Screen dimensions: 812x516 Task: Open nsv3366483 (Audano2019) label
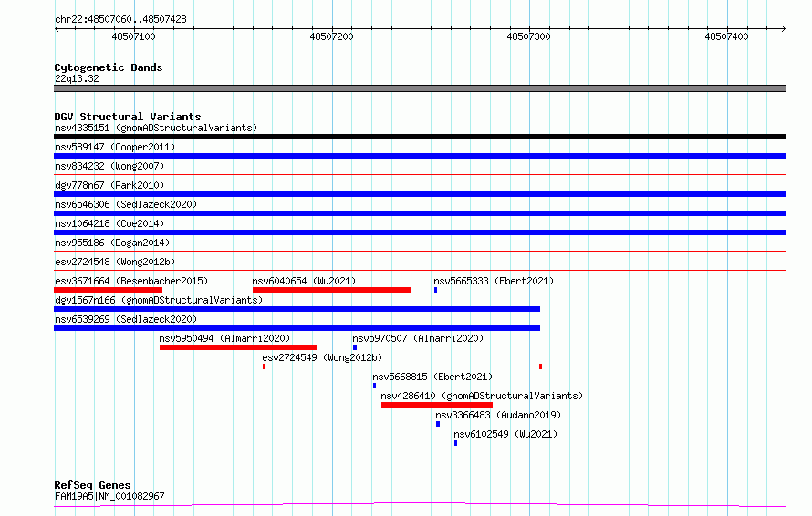498,415
